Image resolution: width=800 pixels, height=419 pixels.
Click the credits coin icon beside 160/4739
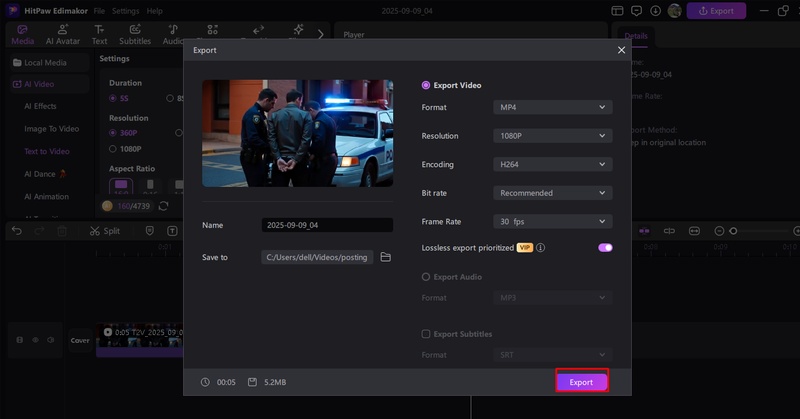pos(107,206)
